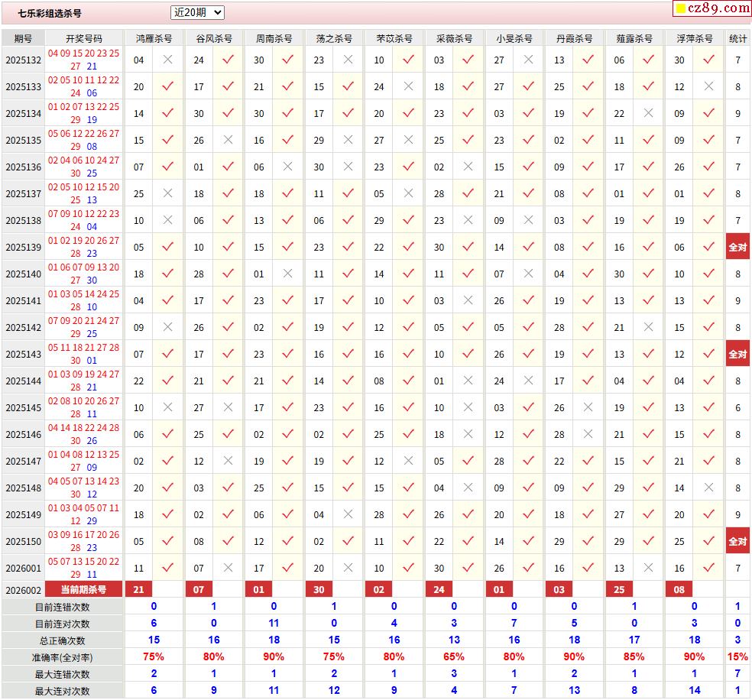
Task: Click the red 当前期杀号 label
Action: pos(84,589)
